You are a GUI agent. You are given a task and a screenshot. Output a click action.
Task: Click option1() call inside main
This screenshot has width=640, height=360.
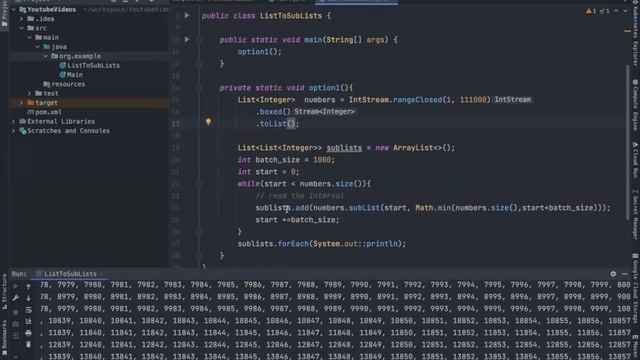[x=260, y=52]
